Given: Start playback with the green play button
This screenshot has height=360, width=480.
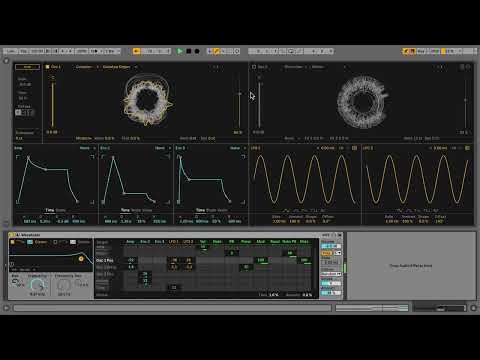Looking at the screenshot, I should click(x=180, y=51).
